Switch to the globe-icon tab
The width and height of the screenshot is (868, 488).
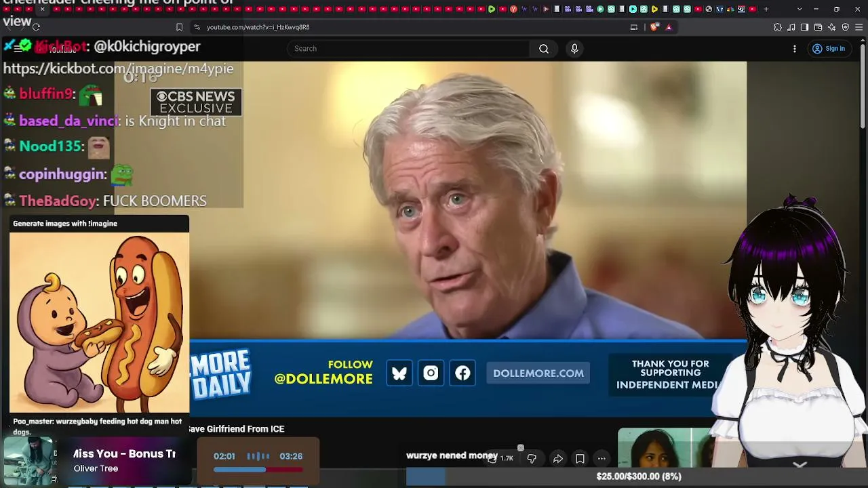pyautogui.click(x=709, y=9)
